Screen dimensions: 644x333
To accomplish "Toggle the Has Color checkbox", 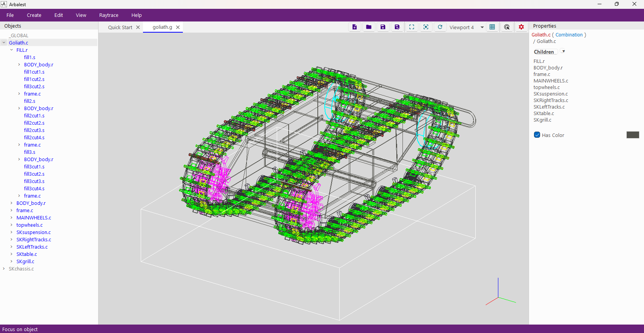I will click(537, 135).
